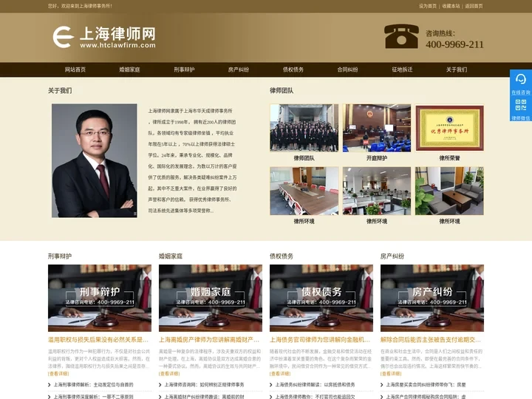
Task: Click 收藏本站 link at top
Action: pos(451,6)
